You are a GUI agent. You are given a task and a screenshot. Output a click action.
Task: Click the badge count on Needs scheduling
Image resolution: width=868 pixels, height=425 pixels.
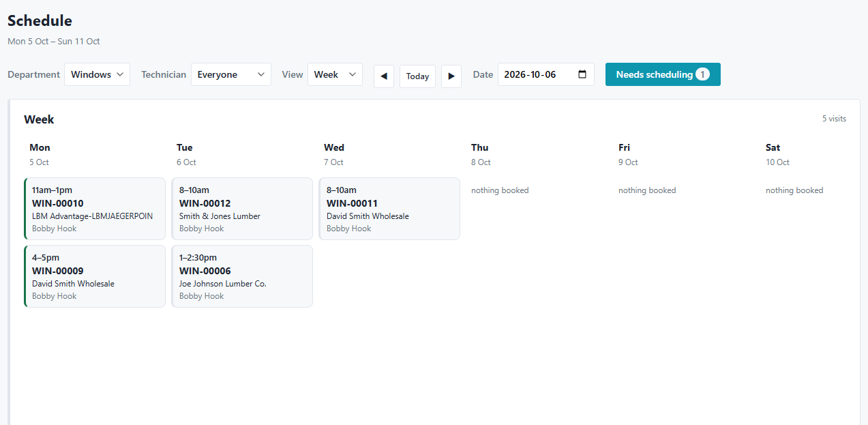point(702,74)
